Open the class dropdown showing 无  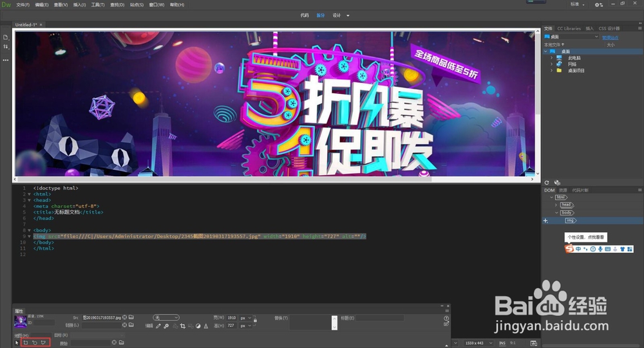pos(166,318)
